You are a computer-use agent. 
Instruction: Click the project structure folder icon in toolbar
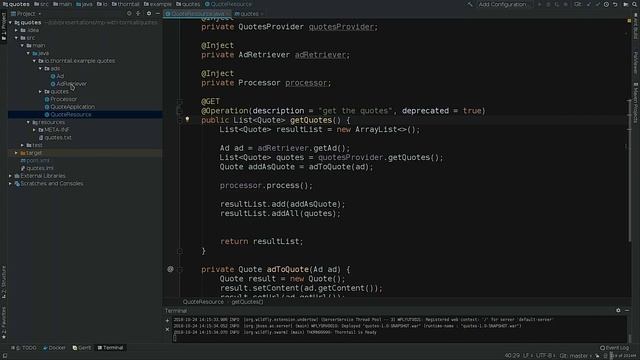point(626,4)
